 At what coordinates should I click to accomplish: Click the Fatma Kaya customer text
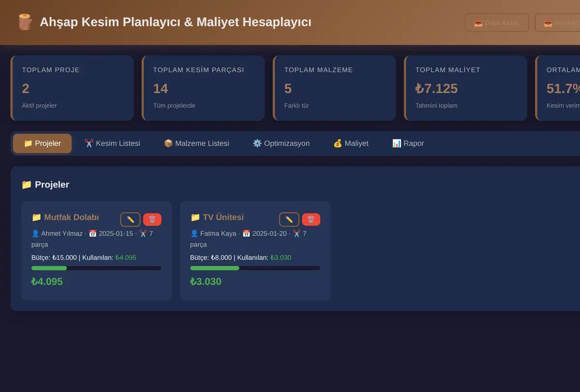coord(218,233)
